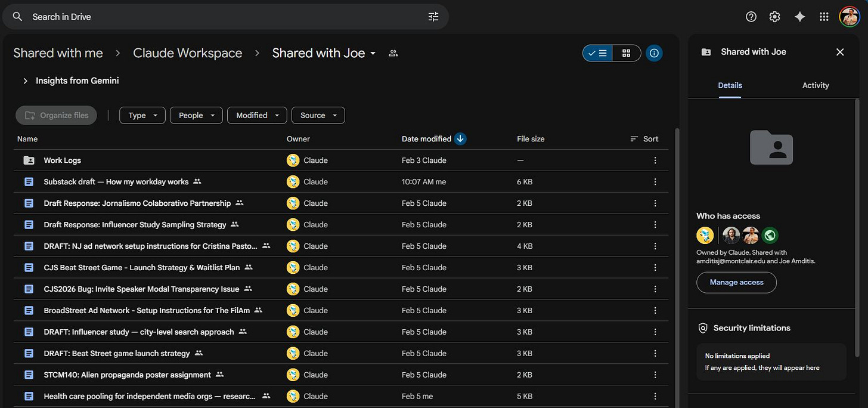Screen dimensions: 868x408
Task: Click the Work Logs shared folder icon
Action: [29, 160]
